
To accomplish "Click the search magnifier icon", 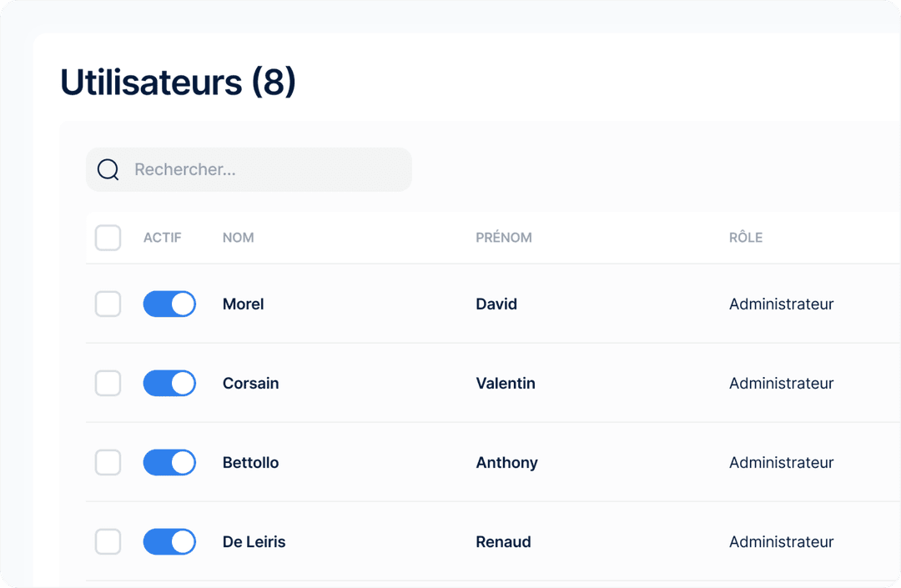I will (x=108, y=170).
